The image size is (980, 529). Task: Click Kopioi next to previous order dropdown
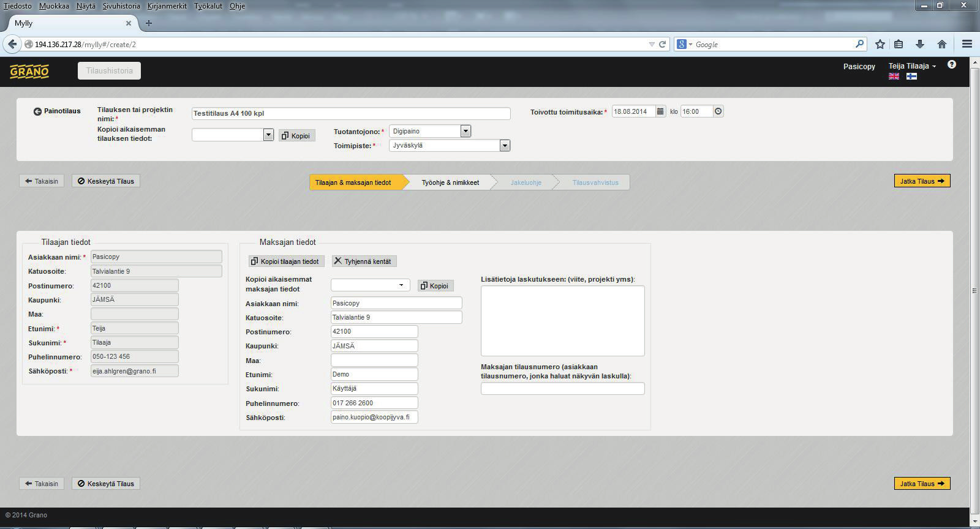[x=296, y=136]
